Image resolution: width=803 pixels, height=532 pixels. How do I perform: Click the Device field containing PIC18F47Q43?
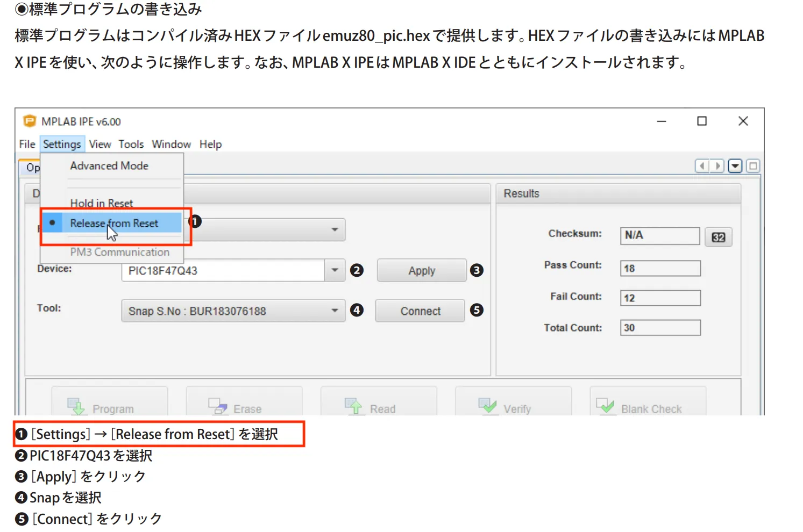[x=223, y=270]
